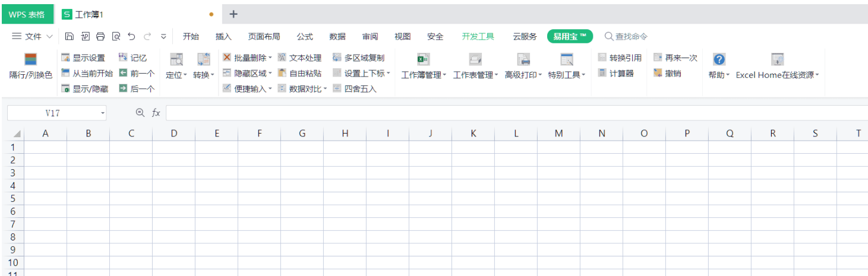The width and height of the screenshot is (868, 276).
Task: Click the print preview icon
Action: click(x=116, y=36)
